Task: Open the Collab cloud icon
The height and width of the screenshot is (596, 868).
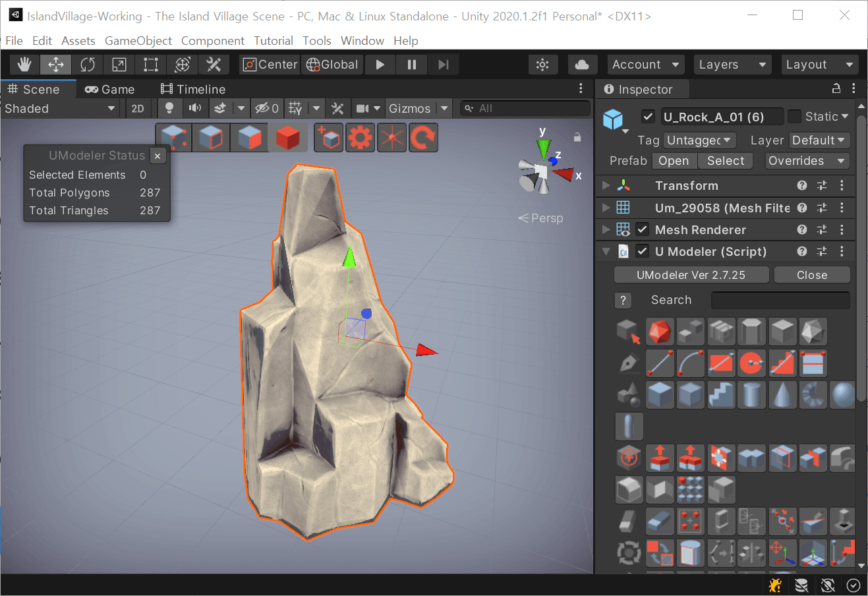Action: click(x=582, y=65)
